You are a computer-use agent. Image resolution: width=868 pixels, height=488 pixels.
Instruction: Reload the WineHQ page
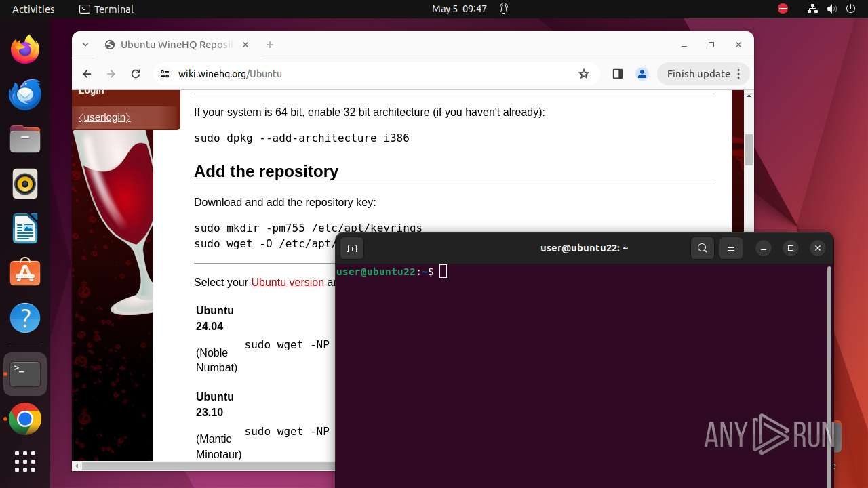pyautogui.click(x=136, y=74)
